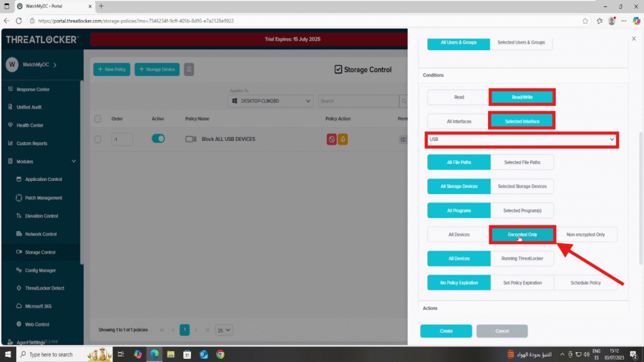Show hidden system tray icons

click(562, 354)
